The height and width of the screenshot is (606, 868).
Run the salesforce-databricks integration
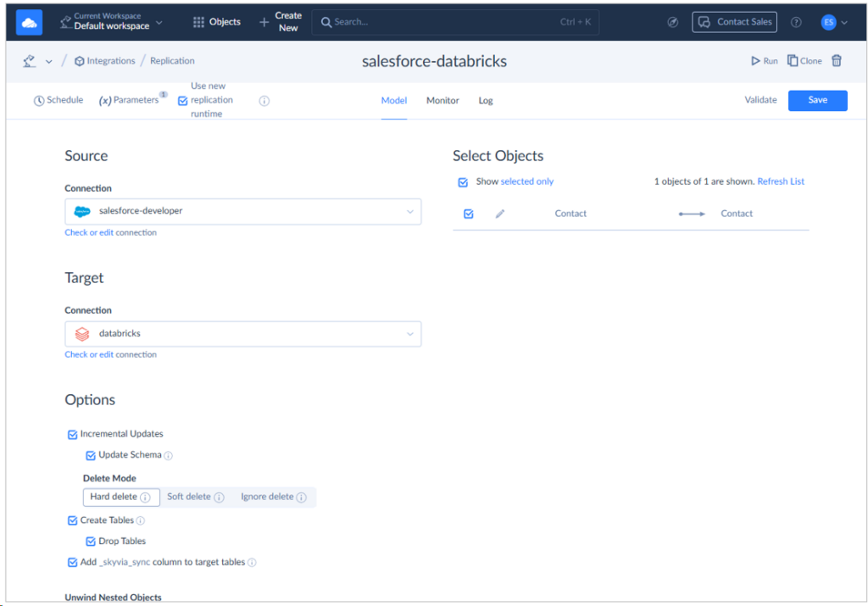[764, 61]
